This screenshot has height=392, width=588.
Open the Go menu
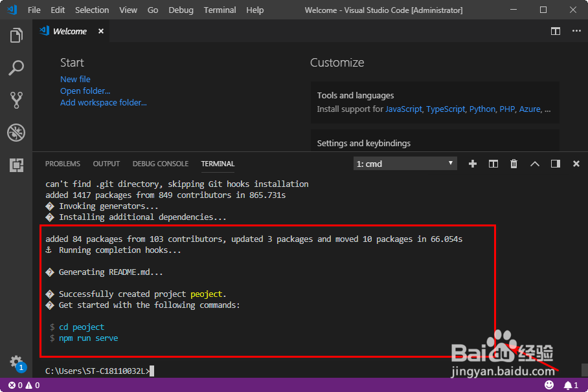pyautogui.click(x=153, y=10)
